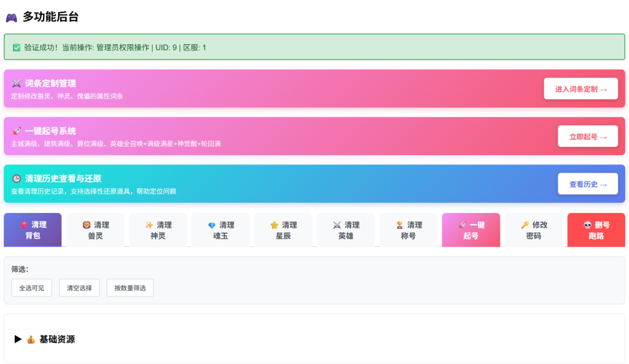Screen dimensions: 629x364
Task: Click the 筛选: label
Action: 20,269
